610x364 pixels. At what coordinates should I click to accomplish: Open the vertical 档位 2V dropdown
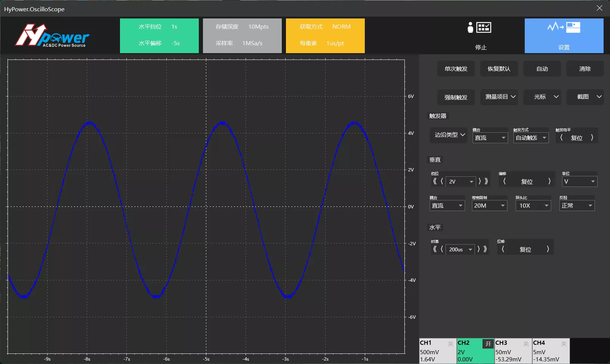coord(461,182)
